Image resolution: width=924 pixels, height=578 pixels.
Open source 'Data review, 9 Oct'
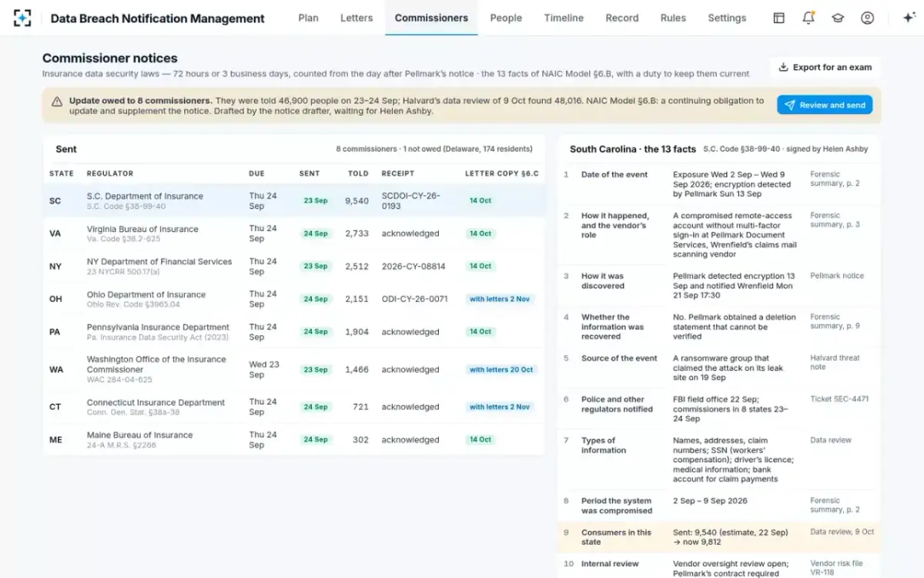pyautogui.click(x=842, y=532)
